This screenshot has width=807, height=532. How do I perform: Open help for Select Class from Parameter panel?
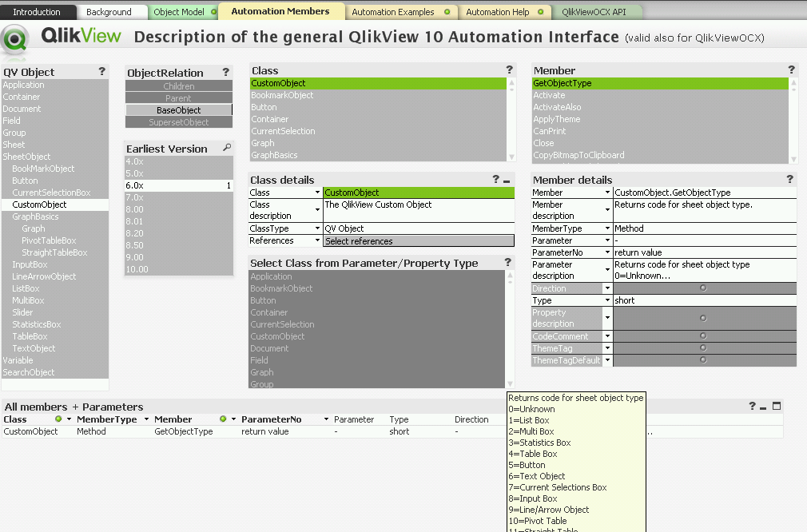coord(508,262)
